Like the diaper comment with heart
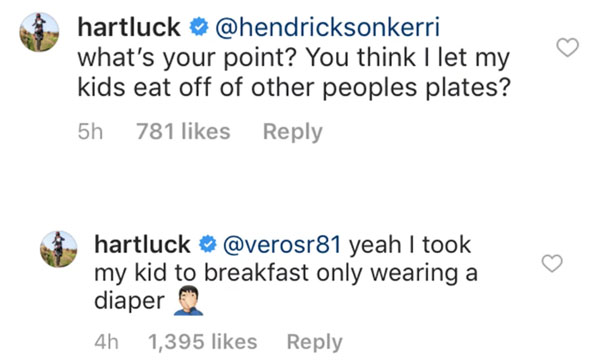The height and width of the screenshot is (362, 600). [x=552, y=263]
